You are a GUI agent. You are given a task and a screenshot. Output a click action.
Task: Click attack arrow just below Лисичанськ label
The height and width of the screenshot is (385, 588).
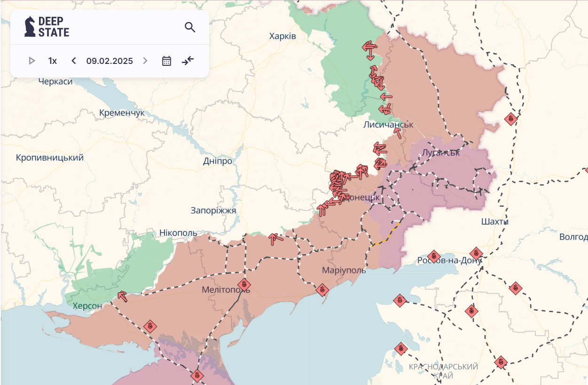pos(398,133)
